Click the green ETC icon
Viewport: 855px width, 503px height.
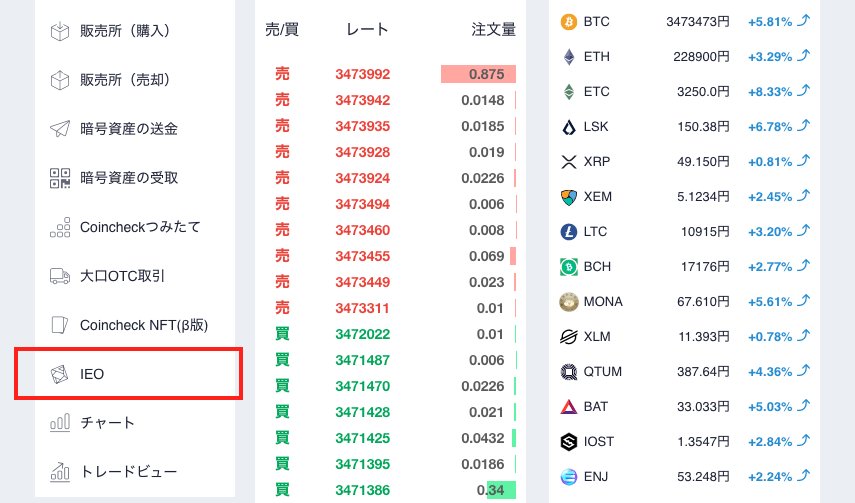point(569,92)
